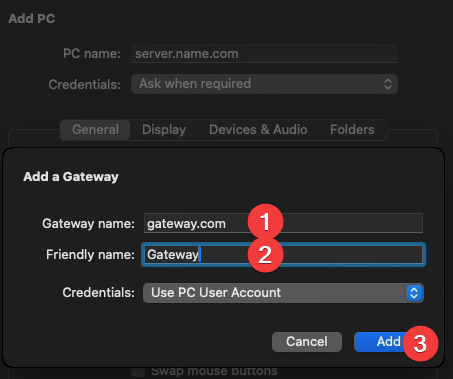Click the PC name field in Add PC window
This screenshot has width=453, height=379.
pos(264,54)
